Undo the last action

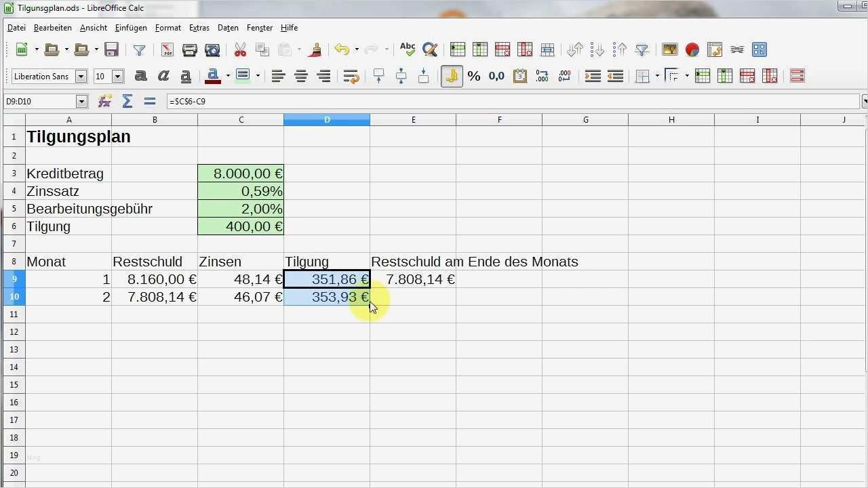point(342,49)
